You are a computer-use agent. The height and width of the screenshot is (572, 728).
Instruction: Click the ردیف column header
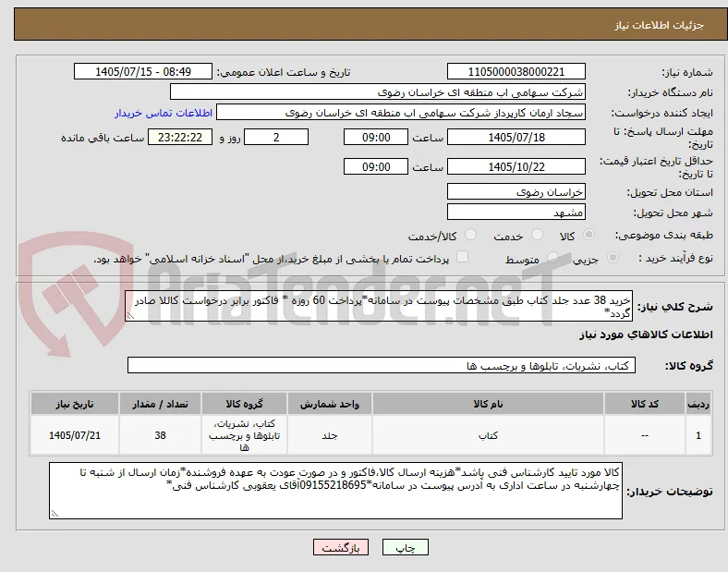698,404
